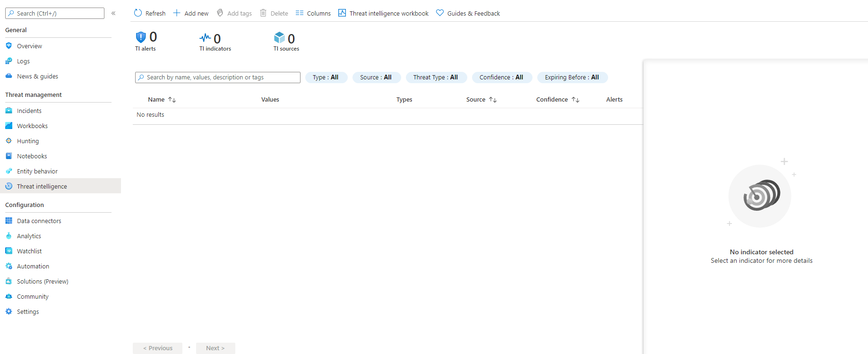Image resolution: width=868 pixels, height=354 pixels.
Task: Click the Refresh button label
Action: 155,13
